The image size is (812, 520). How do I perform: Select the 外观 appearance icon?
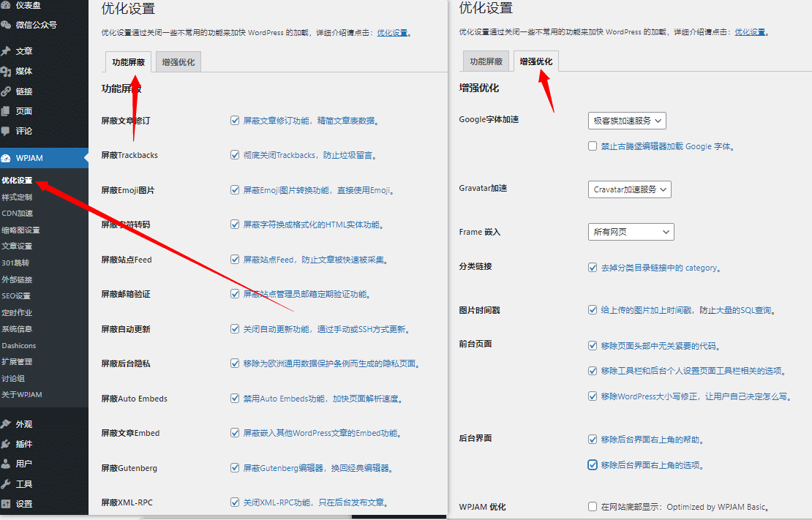pyautogui.click(x=7, y=423)
